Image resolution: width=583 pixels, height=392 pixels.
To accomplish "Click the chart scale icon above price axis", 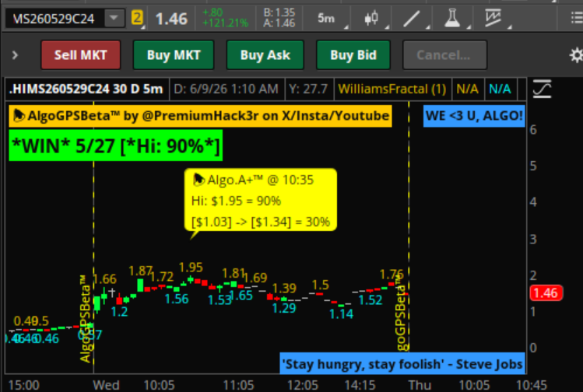I will [542, 89].
